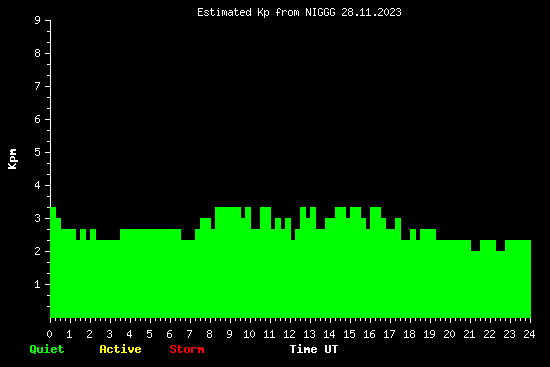550x367 pixels.
Task: Click the date 28.11.2023 in the title
Action: pyautogui.click(x=371, y=12)
